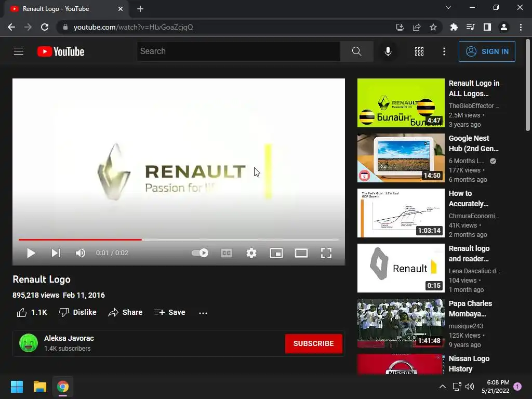Mute the video volume

click(81, 253)
